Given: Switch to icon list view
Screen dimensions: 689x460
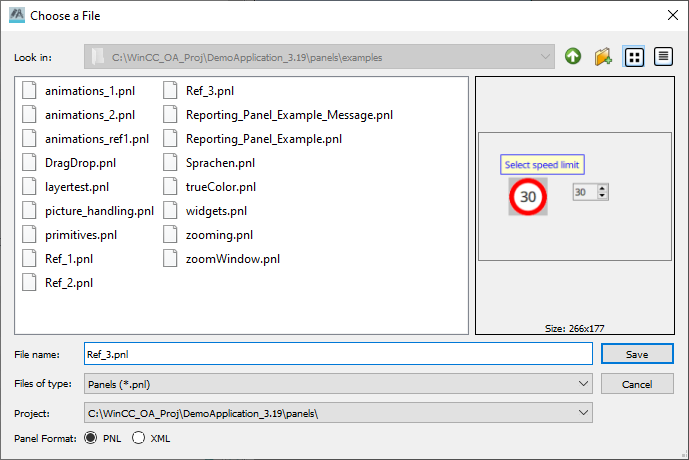Looking at the screenshot, I should pyautogui.click(x=634, y=57).
